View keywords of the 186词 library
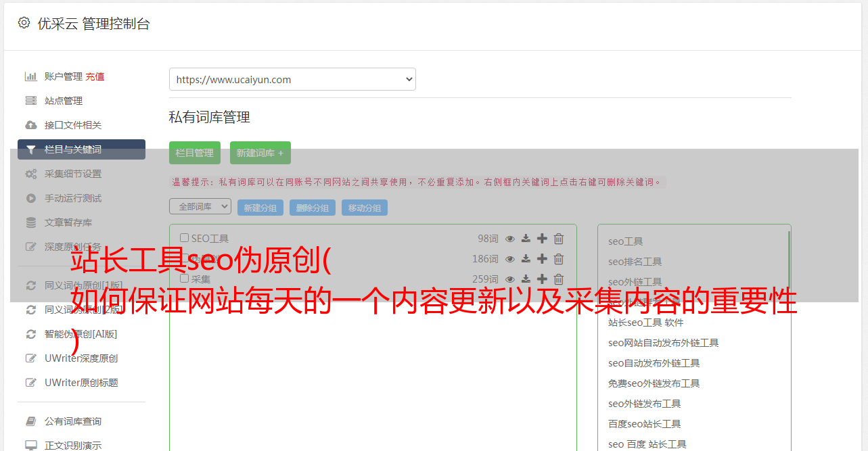868x451 pixels. click(x=510, y=259)
